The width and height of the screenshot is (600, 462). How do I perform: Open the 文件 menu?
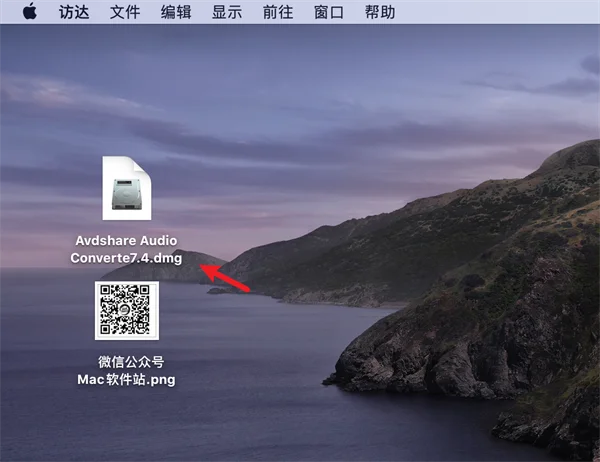pos(125,12)
